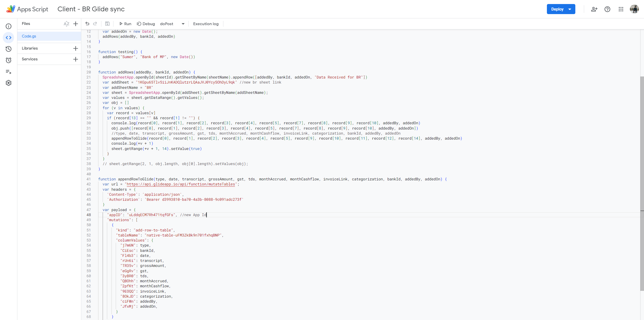644x320 pixels.
Task: Select the Code.gs file
Action: pyautogui.click(x=29, y=36)
